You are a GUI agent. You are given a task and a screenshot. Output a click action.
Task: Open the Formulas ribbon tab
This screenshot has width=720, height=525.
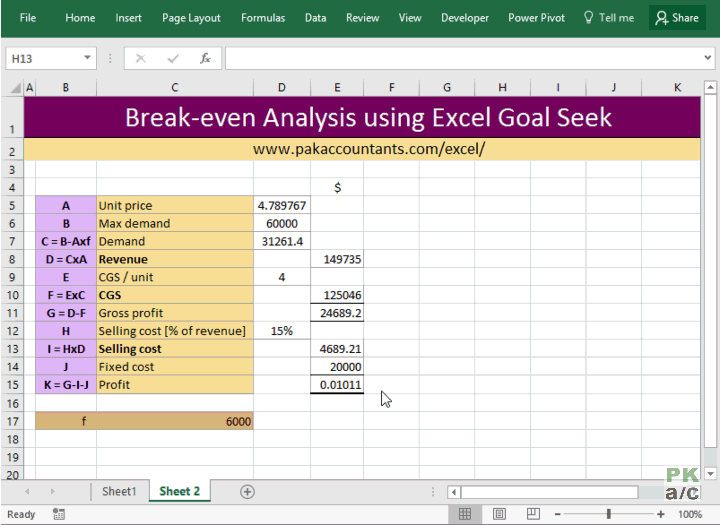click(263, 18)
